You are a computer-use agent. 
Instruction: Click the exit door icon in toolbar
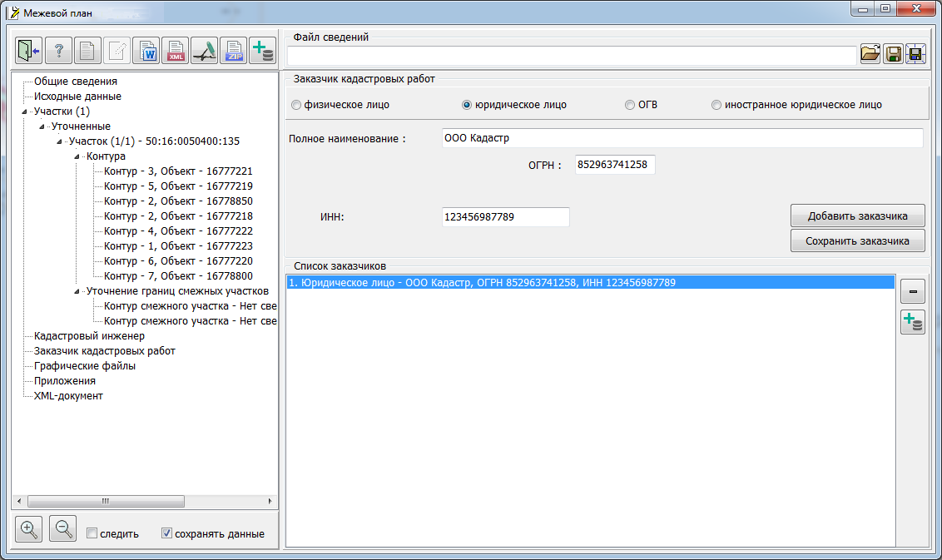tap(29, 51)
